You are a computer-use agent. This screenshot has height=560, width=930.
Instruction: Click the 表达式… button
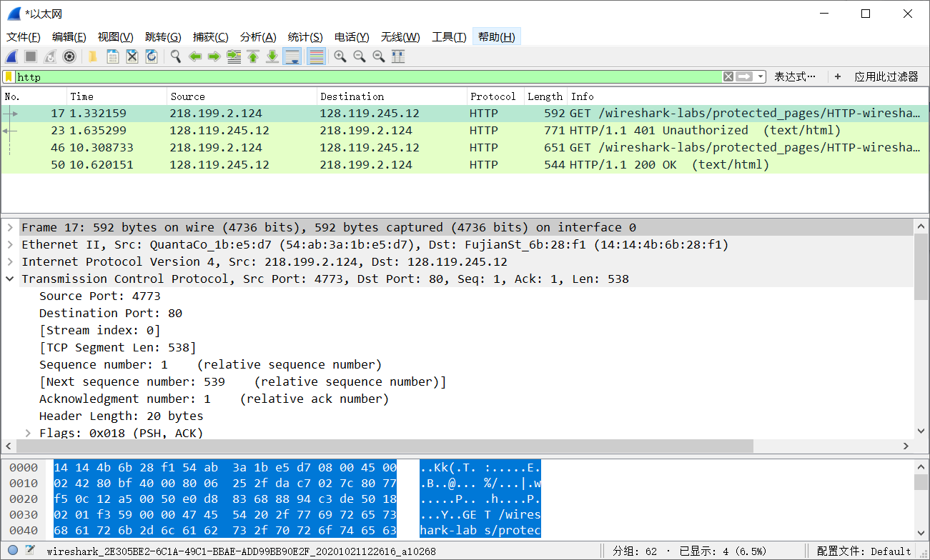(795, 76)
